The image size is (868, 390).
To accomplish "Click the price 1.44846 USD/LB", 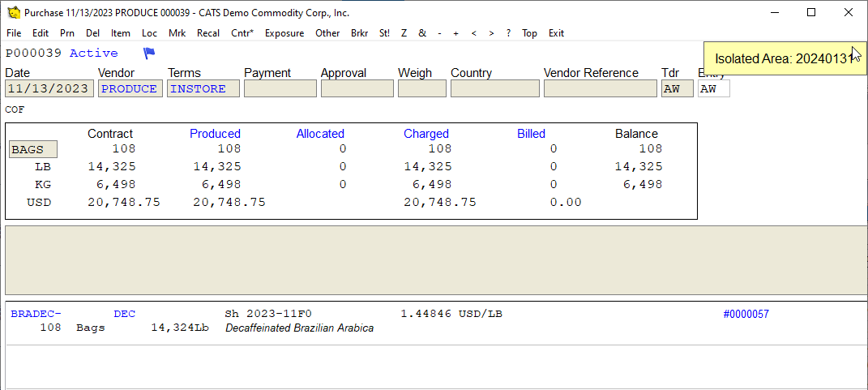I will pyautogui.click(x=451, y=314).
